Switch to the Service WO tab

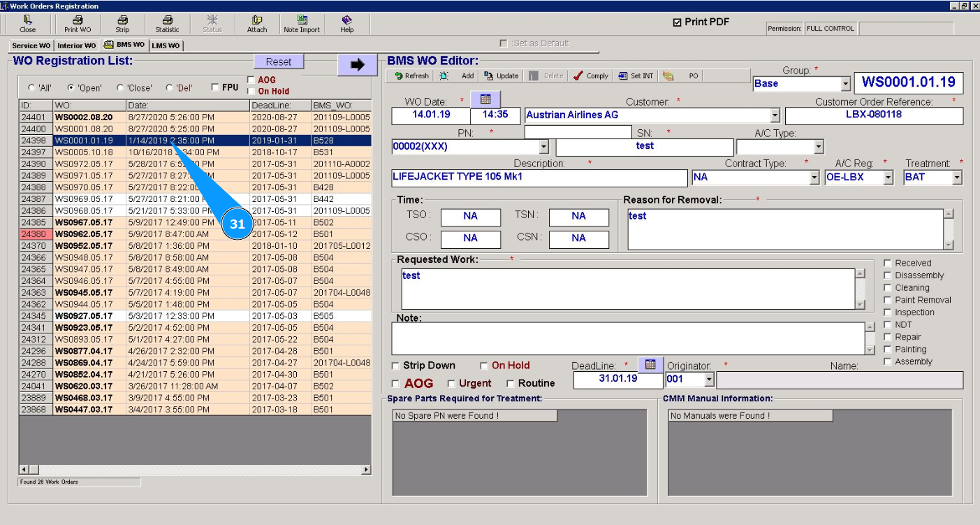(x=31, y=45)
